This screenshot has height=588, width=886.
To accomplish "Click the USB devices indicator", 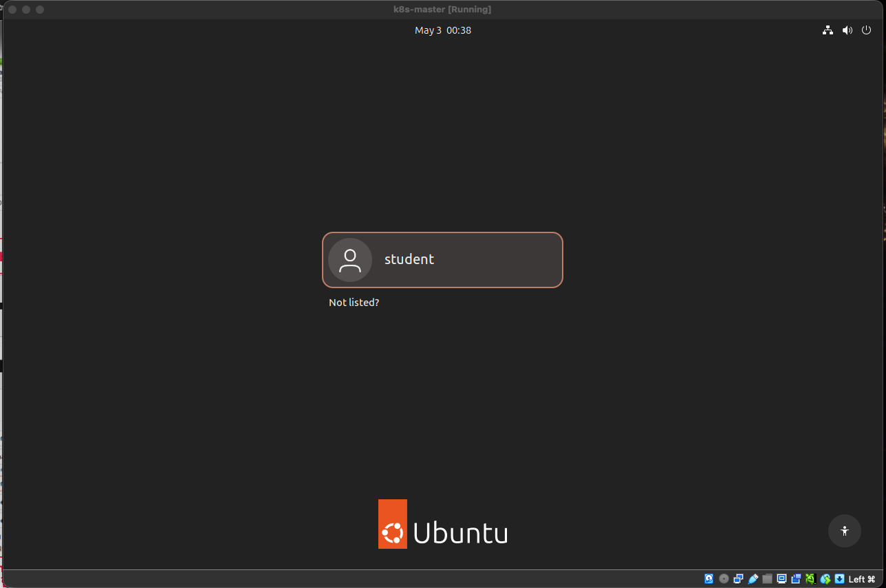I will (753, 579).
